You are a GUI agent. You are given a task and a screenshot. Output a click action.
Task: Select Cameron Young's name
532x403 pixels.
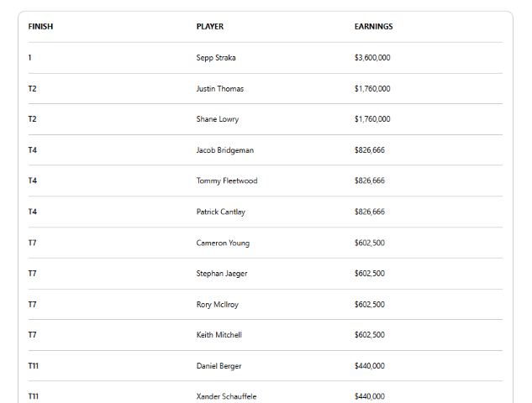point(223,243)
